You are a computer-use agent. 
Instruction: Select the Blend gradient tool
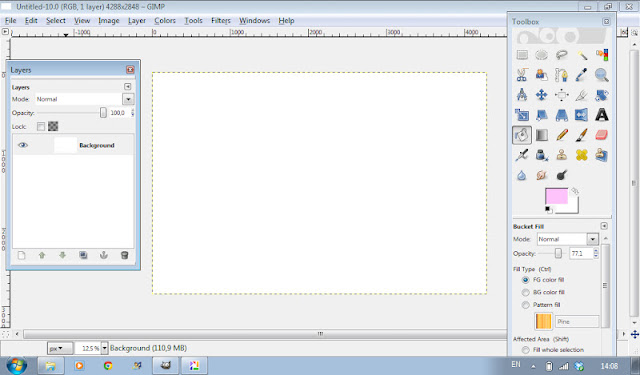[x=542, y=135]
